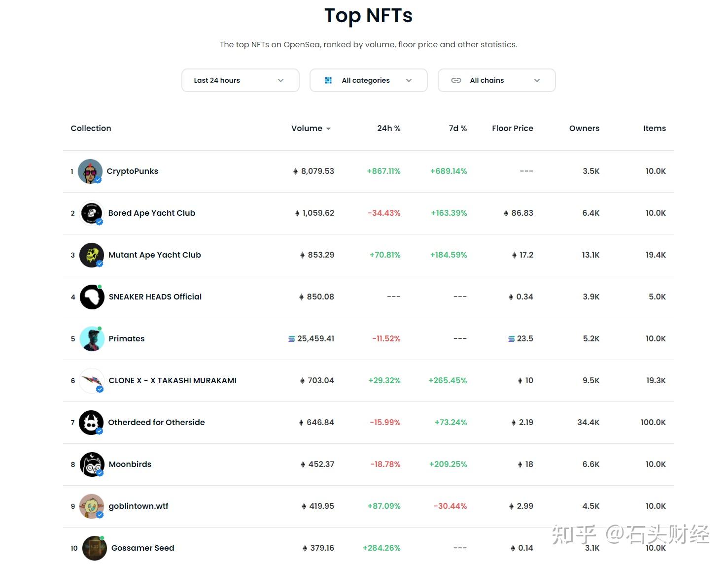Open the CryptoPunks collection avatar
Screen dimensions: 728x564
pos(90,171)
